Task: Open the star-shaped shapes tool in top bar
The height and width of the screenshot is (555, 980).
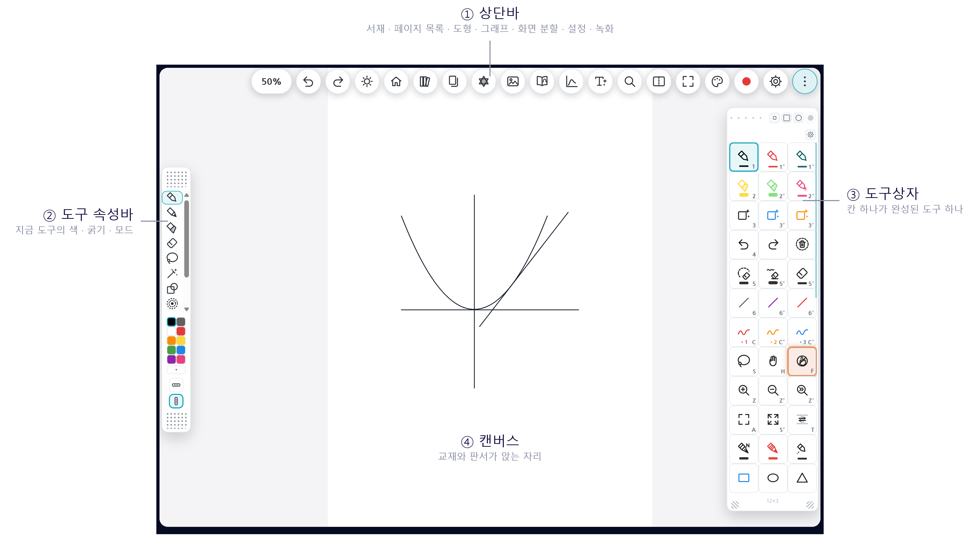Action: (x=483, y=81)
